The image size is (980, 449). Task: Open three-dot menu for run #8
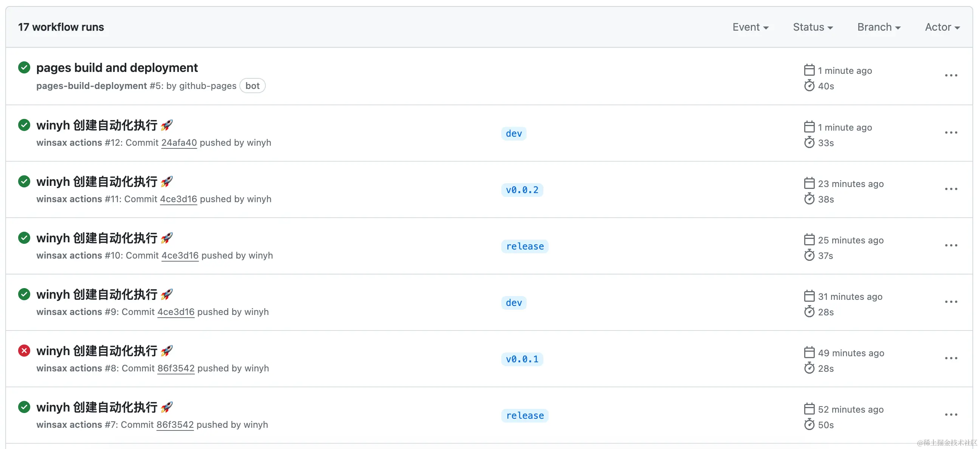click(x=951, y=358)
